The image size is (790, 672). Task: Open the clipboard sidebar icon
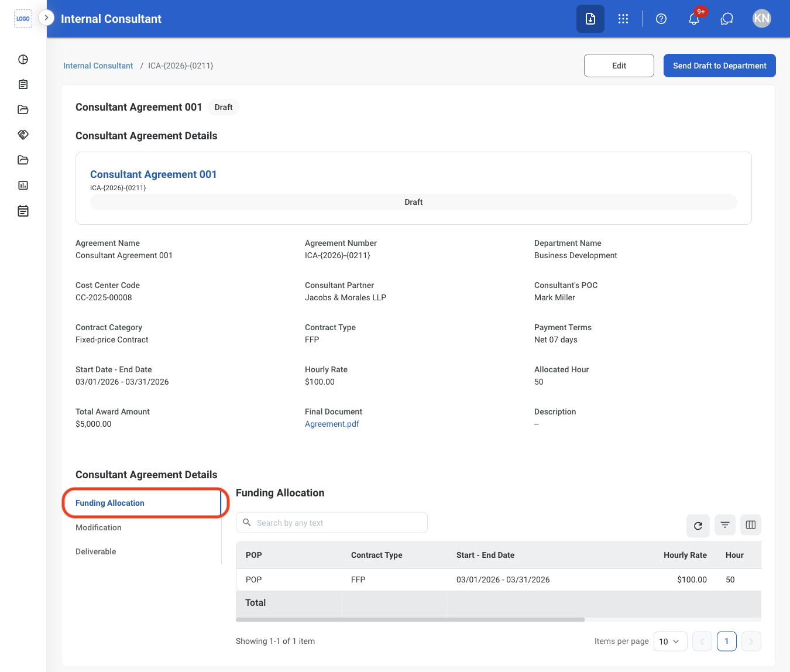tap(23, 84)
